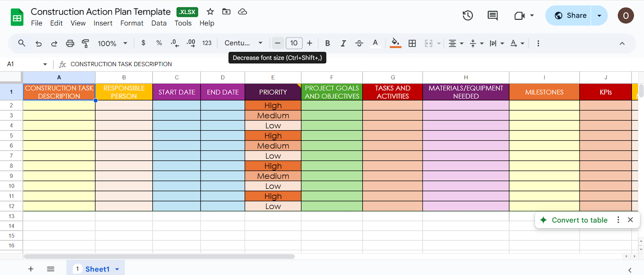This screenshot has height=275, width=644.
Task: Activate the paint format tool
Action: (85, 43)
